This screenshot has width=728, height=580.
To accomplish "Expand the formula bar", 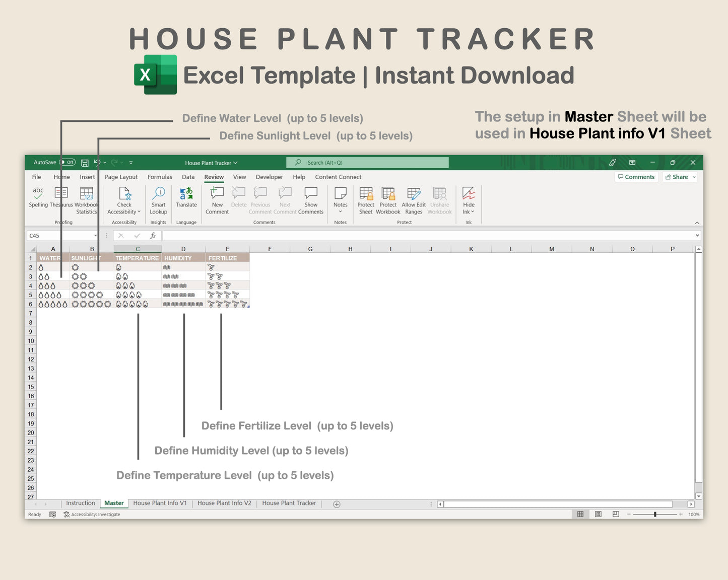I will (x=697, y=236).
